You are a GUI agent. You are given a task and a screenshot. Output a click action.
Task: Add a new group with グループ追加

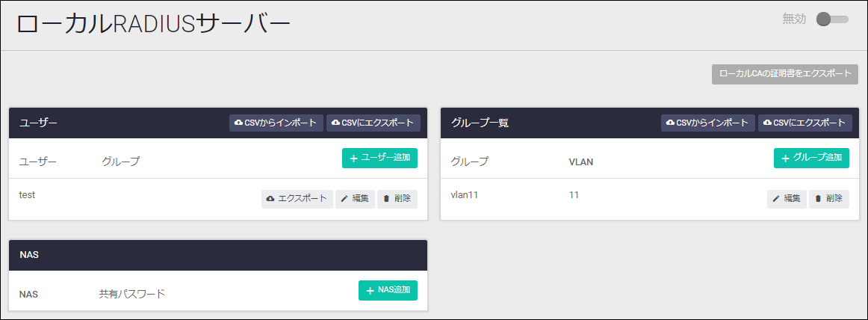tap(811, 158)
